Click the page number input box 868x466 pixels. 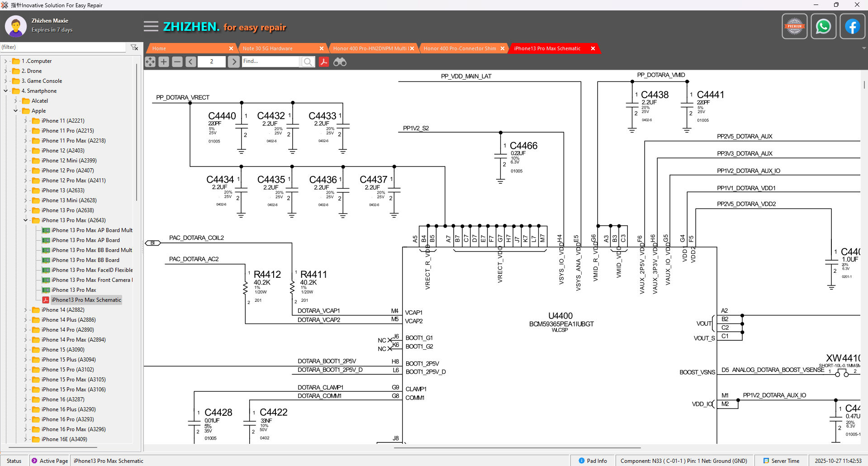[212, 62]
